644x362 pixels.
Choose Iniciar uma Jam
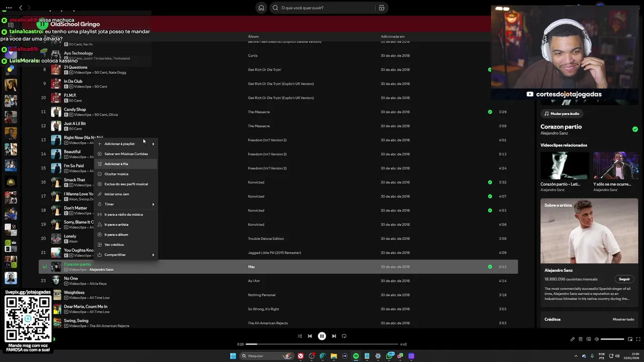point(126,194)
